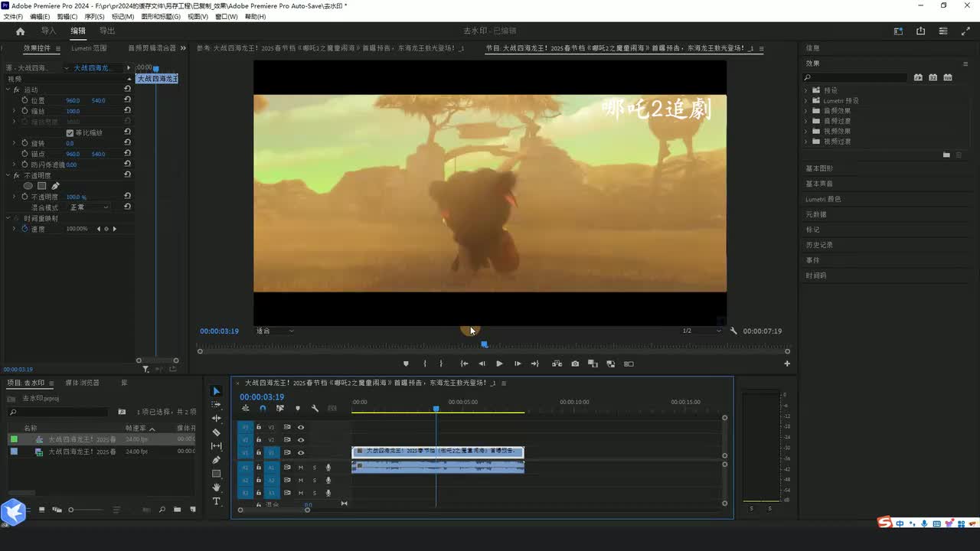
Task: Open the 基本图形 panel
Action: [x=819, y=168]
